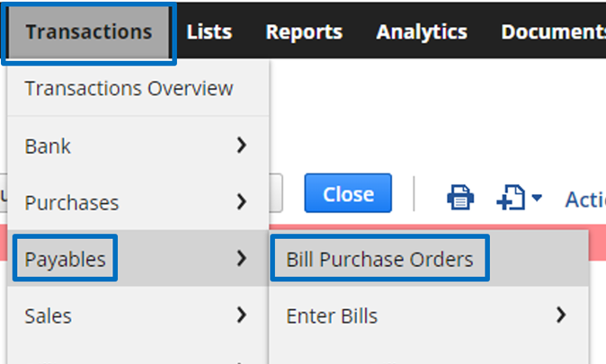Select the Purchases menu entry
Viewport: 606px width, 364px height.
[138, 202]
